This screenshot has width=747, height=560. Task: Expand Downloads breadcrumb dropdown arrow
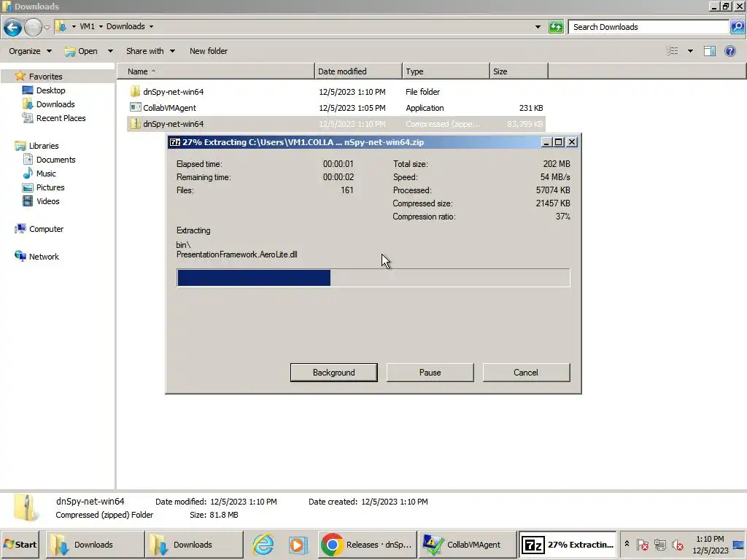click(151, 27)
